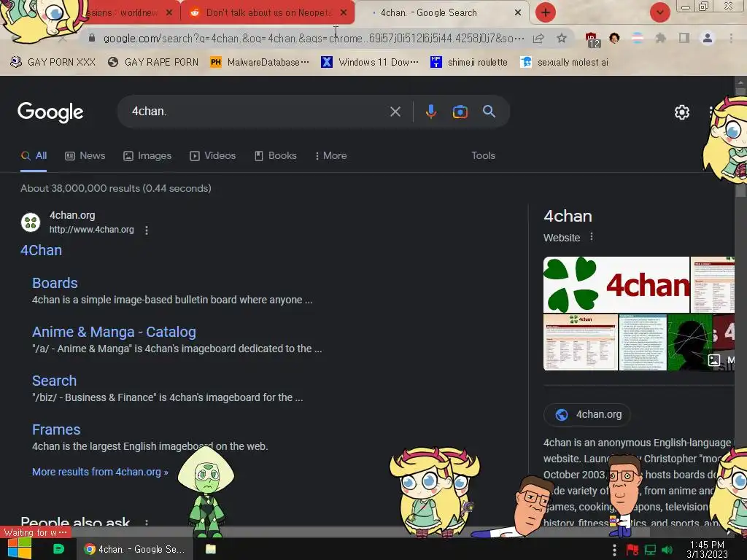Open shimeji roulette bookmark
This screenshot has height=560, width=747.
coord(469,63)
